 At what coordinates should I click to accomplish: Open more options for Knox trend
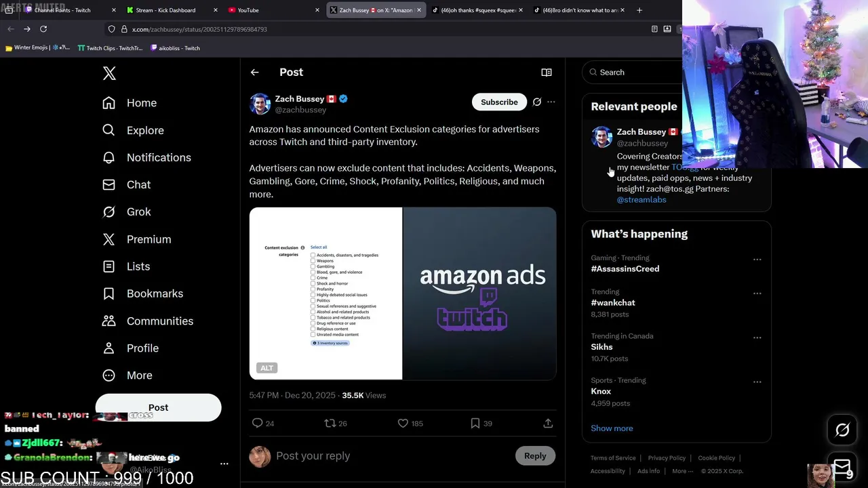click(x=757, y=382)
